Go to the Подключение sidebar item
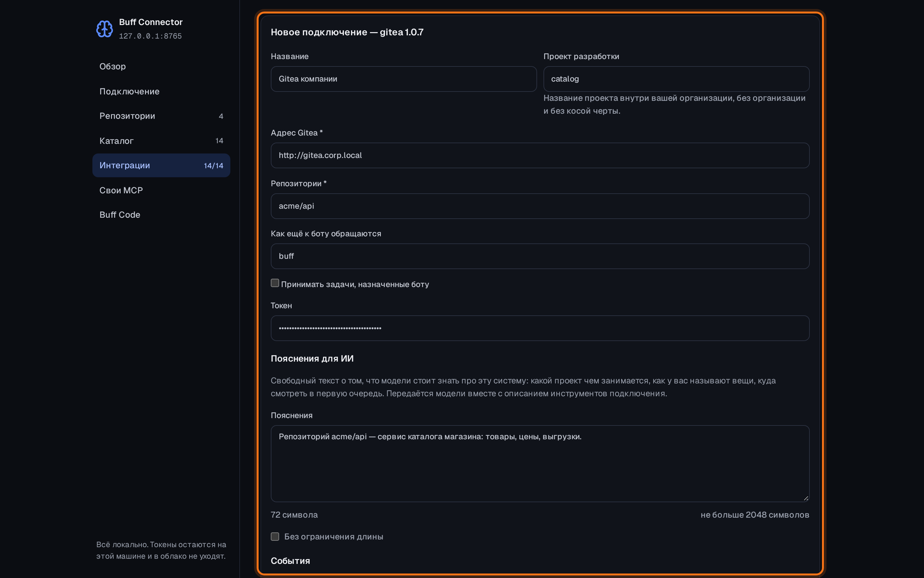This screenshot has height=578, width=924. [x=161, y=92]
